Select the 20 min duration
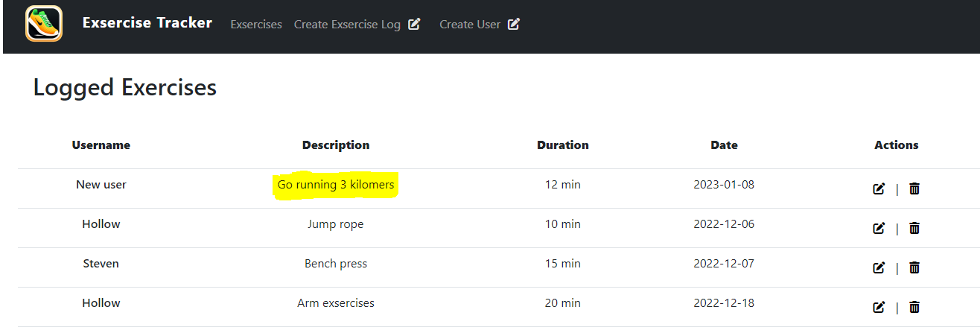The height and width of the screenshot is (336, 980). coord(563,303)
